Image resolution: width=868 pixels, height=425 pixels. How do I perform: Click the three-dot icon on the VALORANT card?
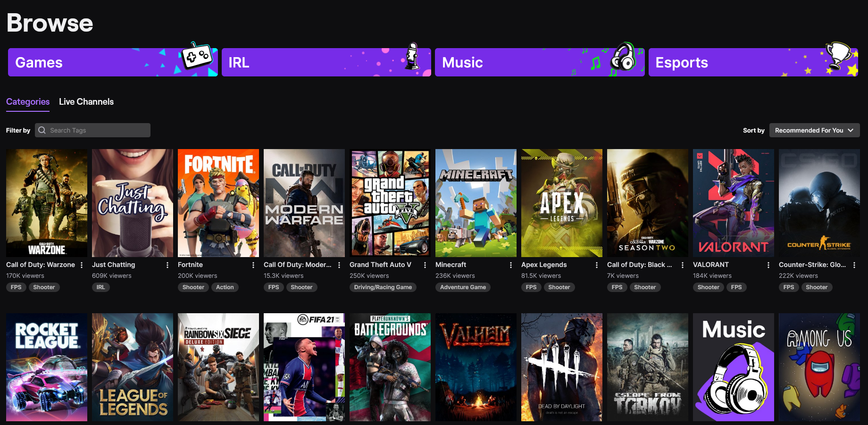(x=768, y=265)
